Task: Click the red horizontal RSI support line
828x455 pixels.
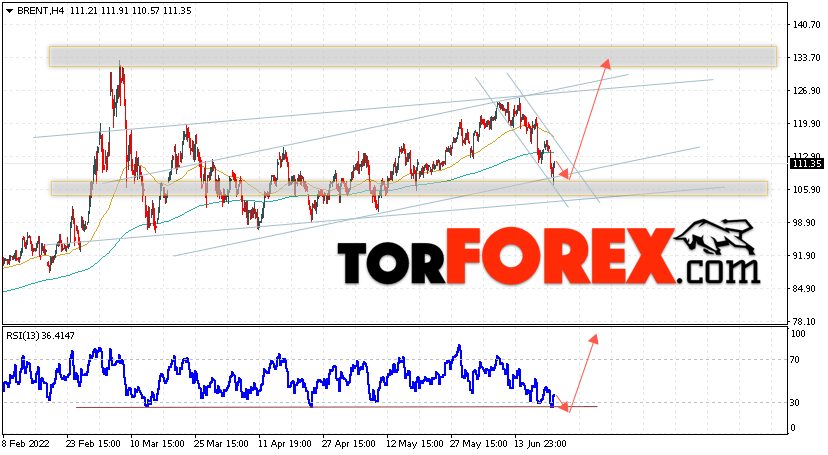Action: click(336, 406)
